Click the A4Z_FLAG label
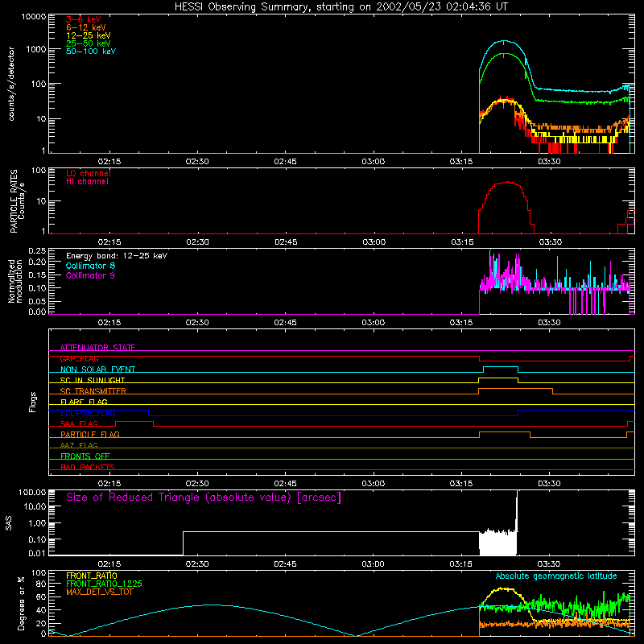Screen dimensions: 644x644 point(79,445)
